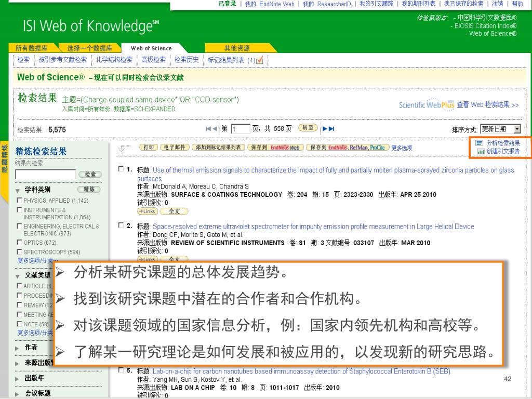Check the NOTE (59) document type box
The width and height of the screenshot is (532, 399).
click(x=19, y=324)
